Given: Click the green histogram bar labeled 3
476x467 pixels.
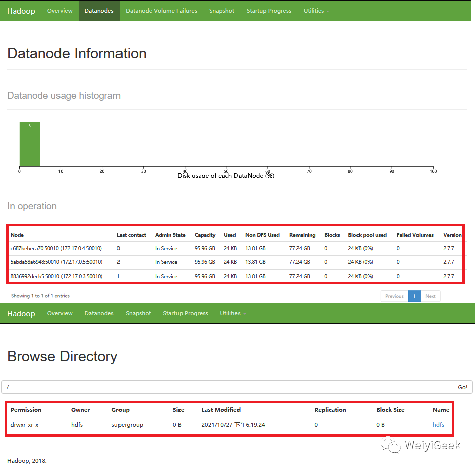Looking at the screenshot, I should pyautogui.click(x=30, y=144).
